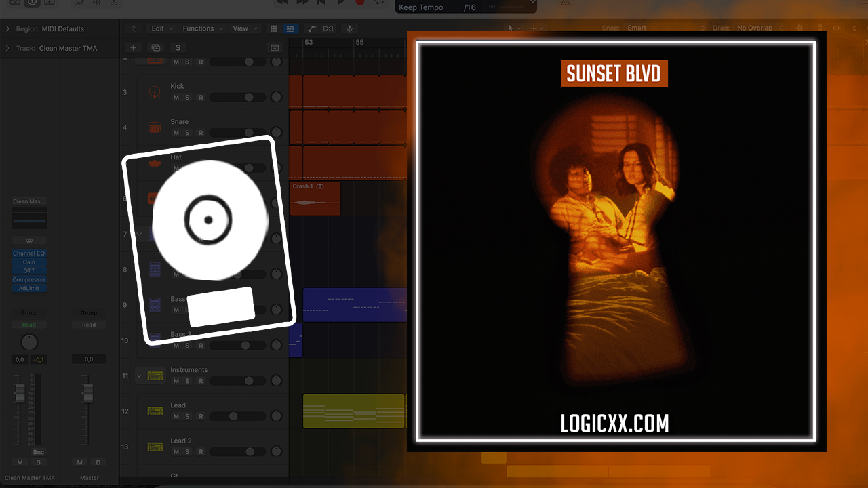Click the Lead 2 pan knob

pyautogui.click(x=276, y=451)
